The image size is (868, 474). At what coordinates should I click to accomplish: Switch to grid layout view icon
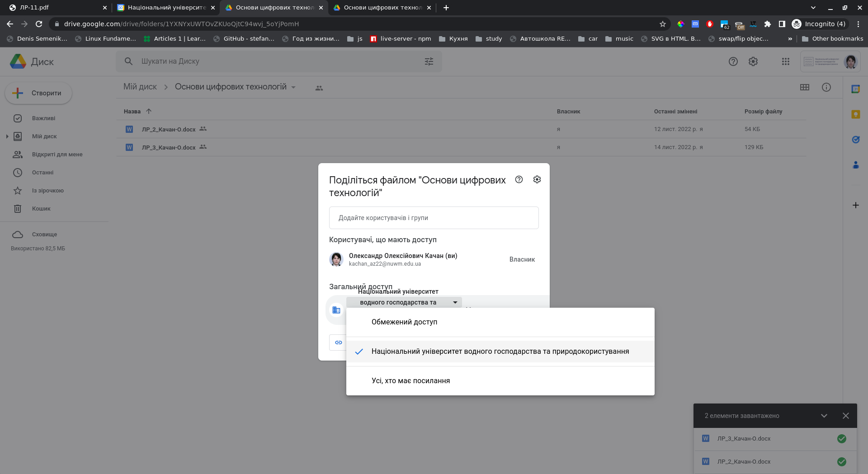tap(804, 87)
